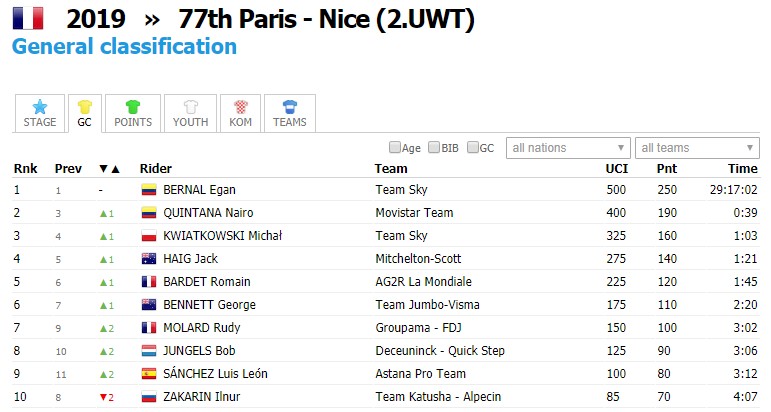Open the white jersey YOUTH tab

(x=190, y=114)
